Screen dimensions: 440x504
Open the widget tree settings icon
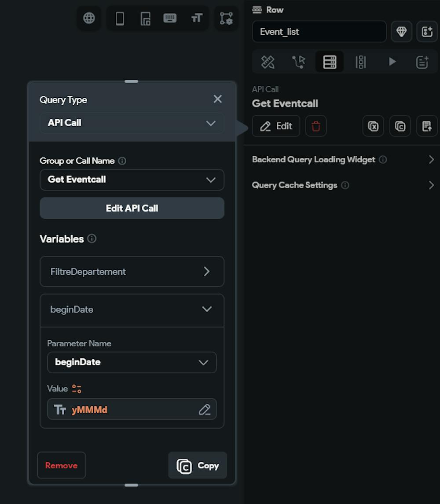[x=226, y=18]
